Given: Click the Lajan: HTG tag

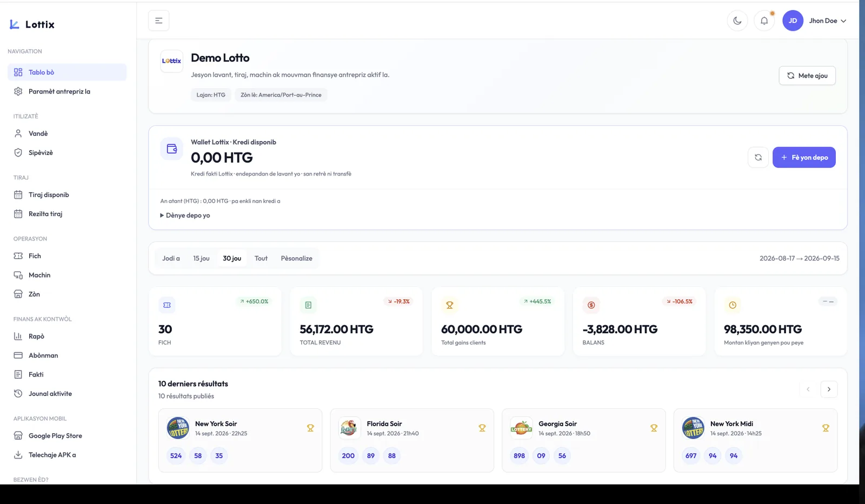Looking at the screenshot, I should [211, 95].
